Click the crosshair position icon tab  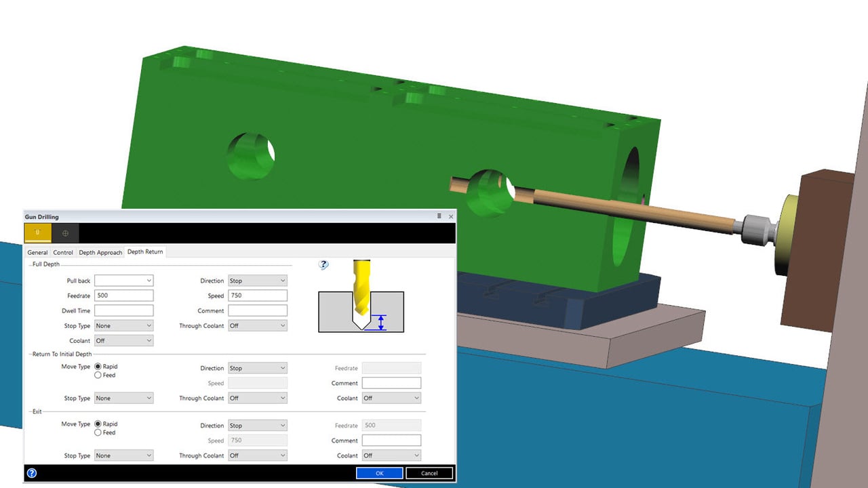tap(65, 233)
